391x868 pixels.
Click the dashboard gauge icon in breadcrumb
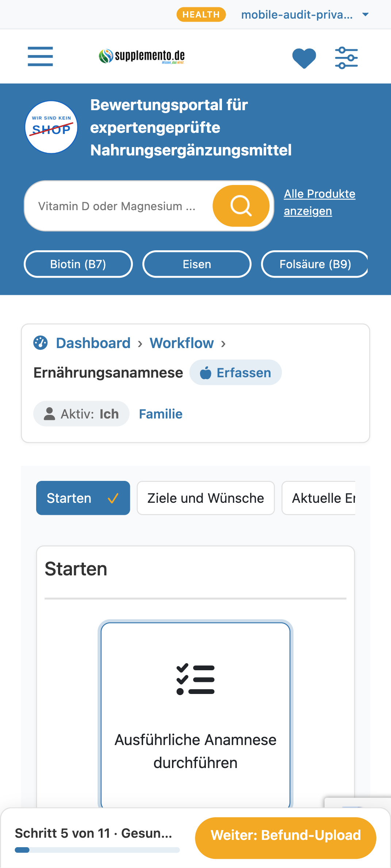pos(41,343)
